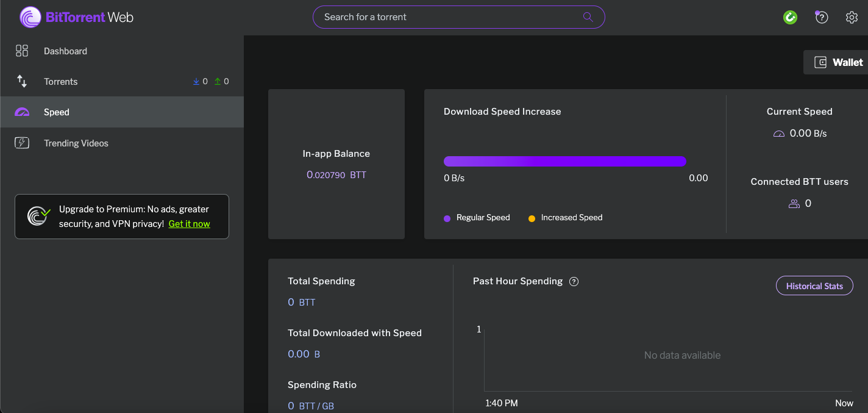Click the green update status icon
Screen dimensions: 868x413
coord(790,17)
